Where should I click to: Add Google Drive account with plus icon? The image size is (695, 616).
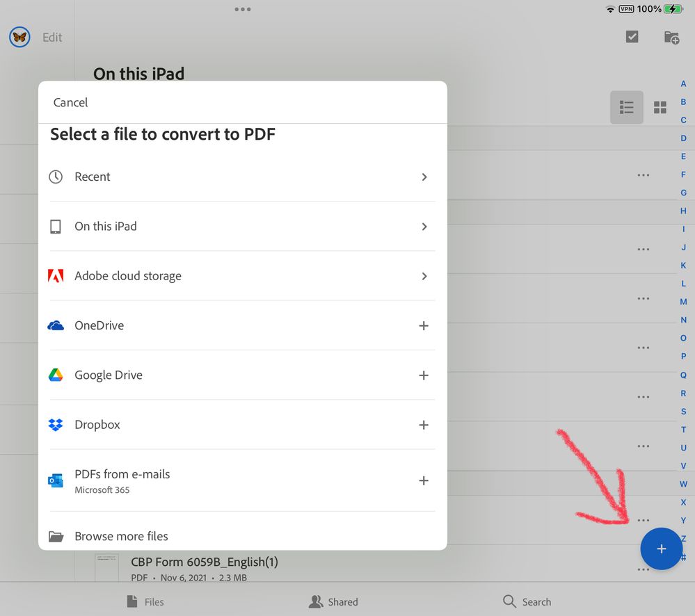[424, 375]
